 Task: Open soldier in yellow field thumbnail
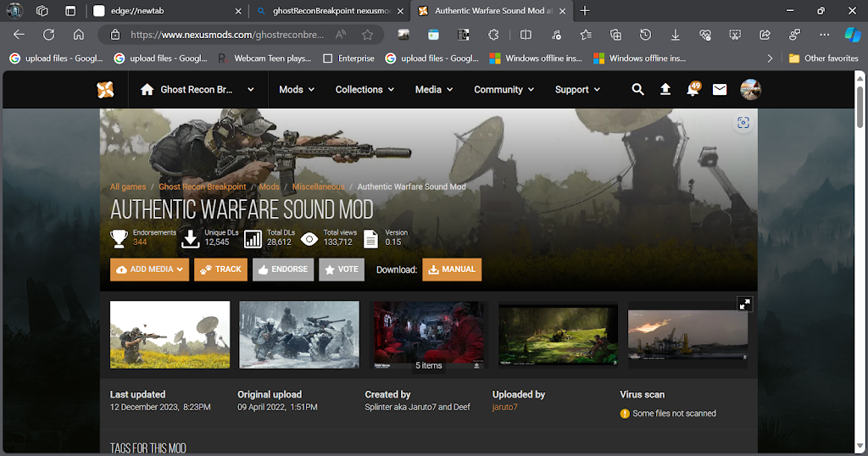[x=170, y=335]
